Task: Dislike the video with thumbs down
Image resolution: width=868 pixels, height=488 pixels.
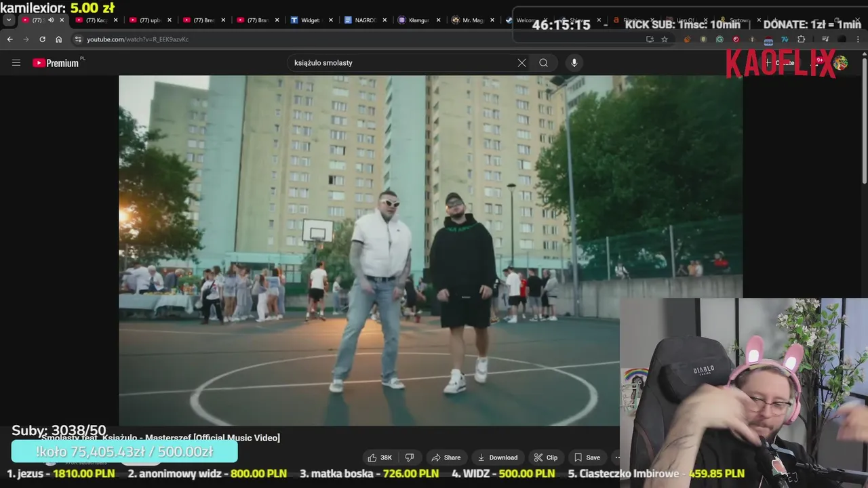Action: 409,457
